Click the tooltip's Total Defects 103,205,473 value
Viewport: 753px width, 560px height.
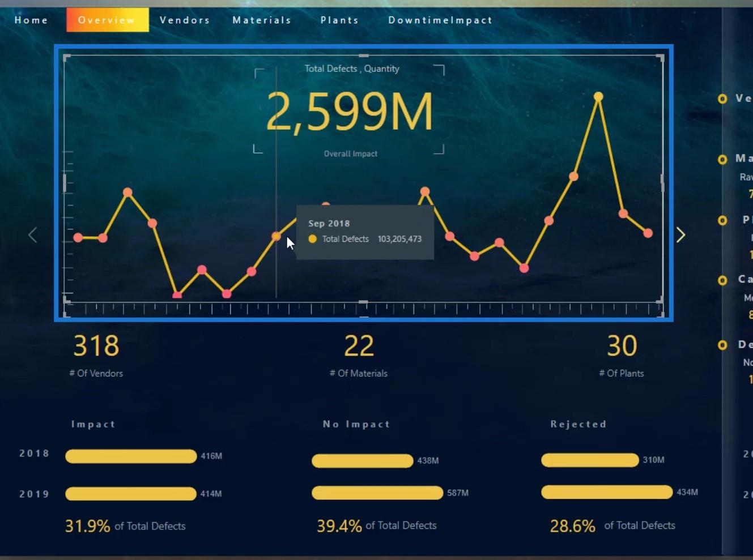[399, 239]
